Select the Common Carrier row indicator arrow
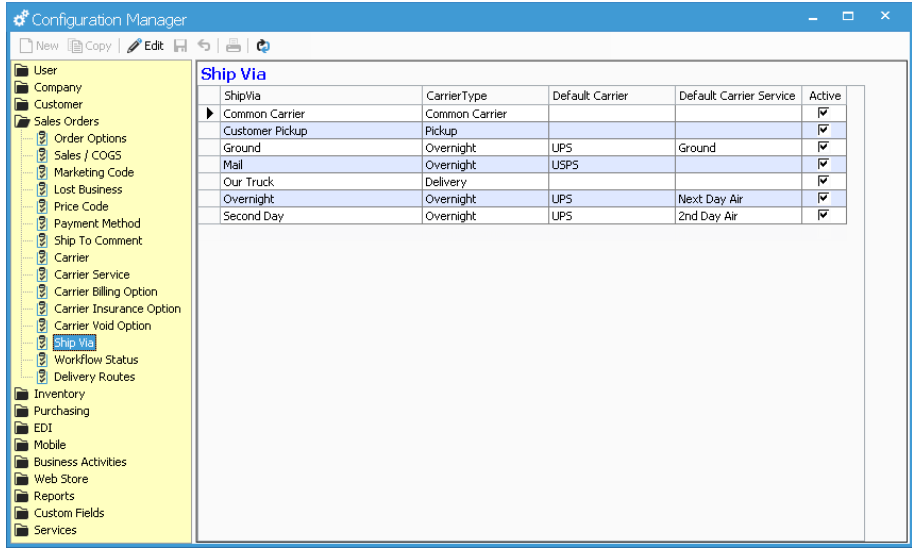The width and height of the screenshot is (912, 554). click(209, 113)
